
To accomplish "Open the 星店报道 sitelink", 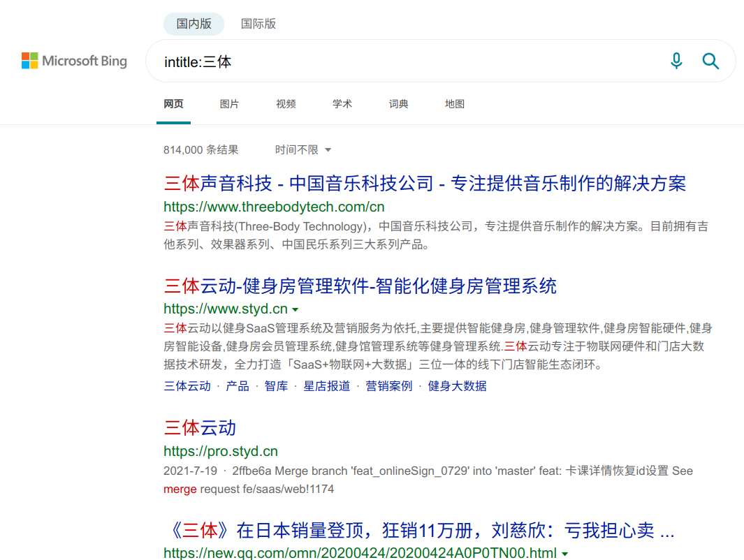I will (327, 386).
